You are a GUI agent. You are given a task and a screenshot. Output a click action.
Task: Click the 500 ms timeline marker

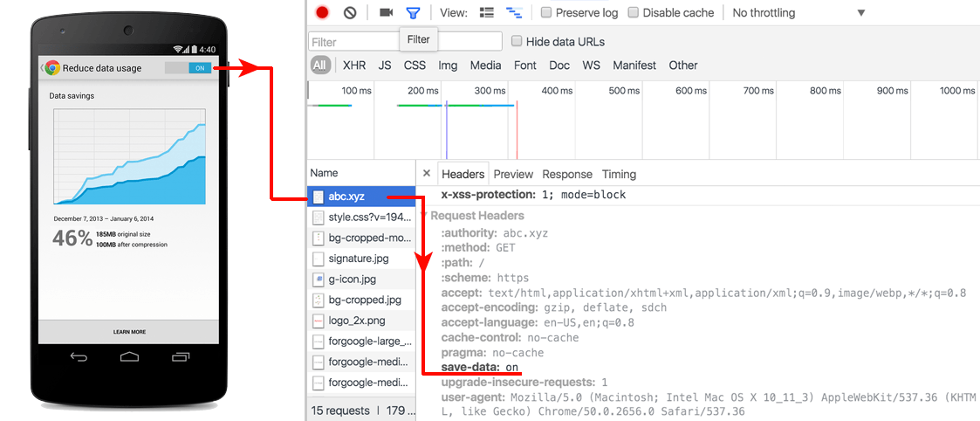click(x=624, y=91)
